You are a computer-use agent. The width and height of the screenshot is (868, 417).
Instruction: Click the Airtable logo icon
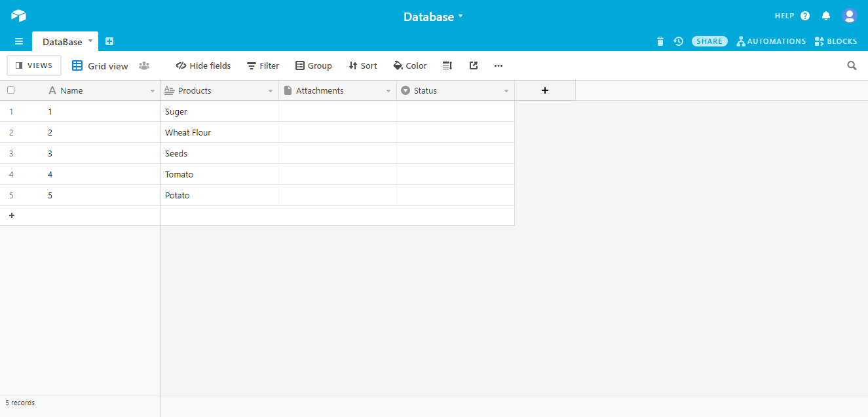tap(18, 16)
